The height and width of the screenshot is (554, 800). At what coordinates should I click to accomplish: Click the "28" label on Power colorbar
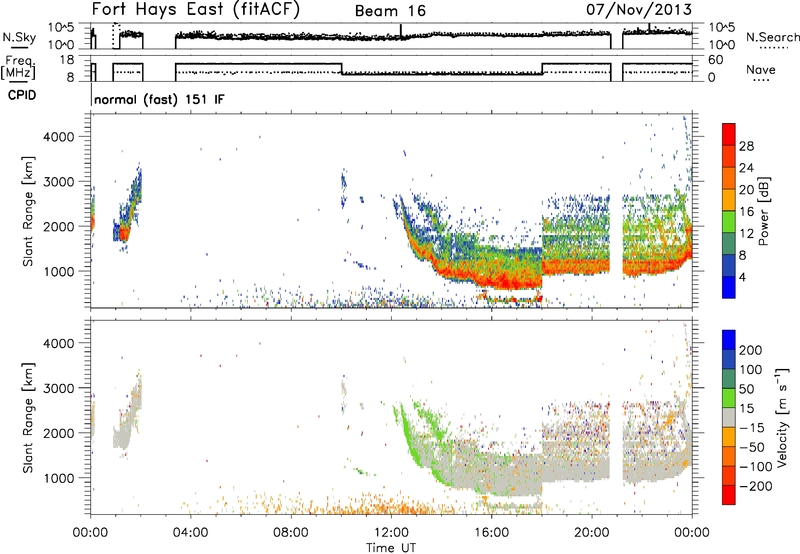click(x=746, y=146)
